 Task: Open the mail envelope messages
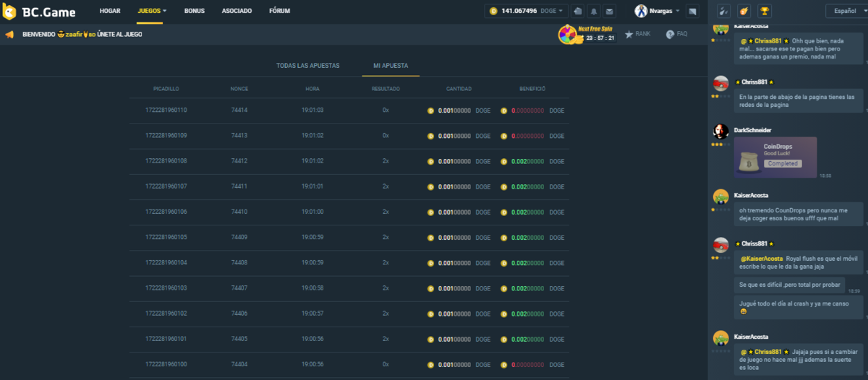coord(609,12)
